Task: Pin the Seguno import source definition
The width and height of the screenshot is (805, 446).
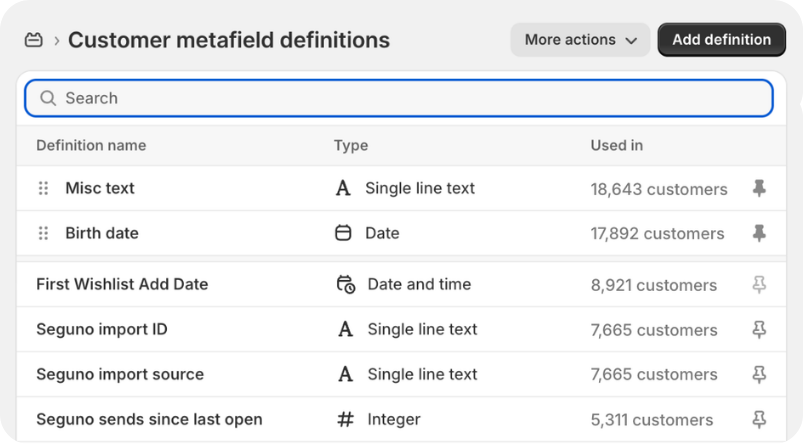Action: [759, 375]
